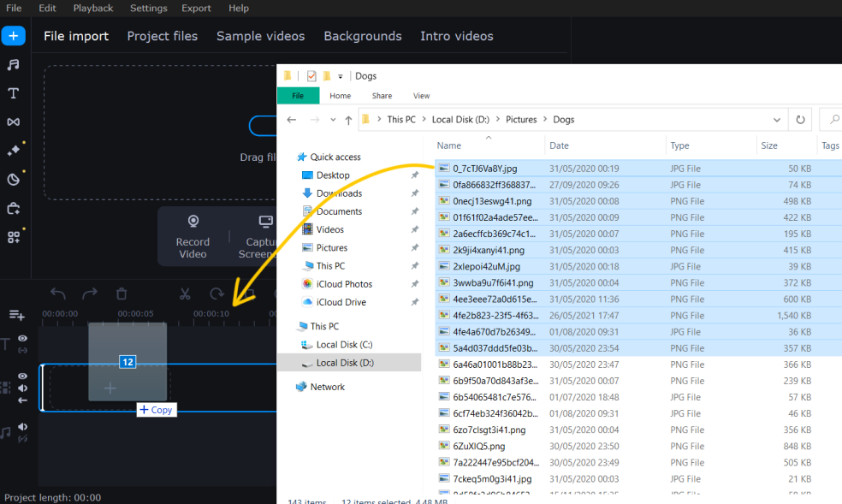
Task: Select file 7ckeq5m0g3i41.jpg
Action: point(492,479)
